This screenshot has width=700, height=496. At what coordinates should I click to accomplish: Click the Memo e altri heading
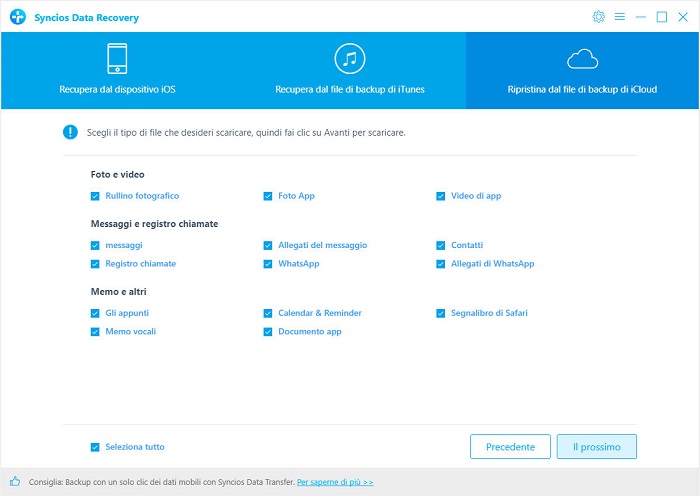(x=119, y=292)
